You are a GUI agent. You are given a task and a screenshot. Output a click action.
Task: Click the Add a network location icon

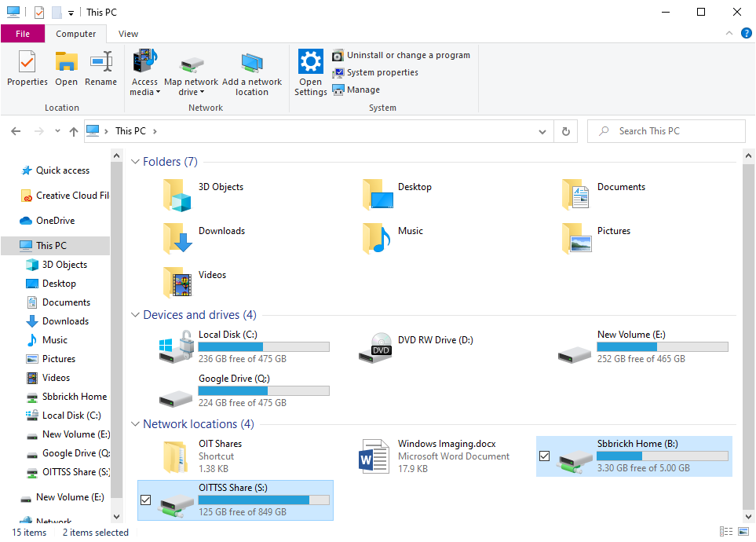[x=252, y=62]
